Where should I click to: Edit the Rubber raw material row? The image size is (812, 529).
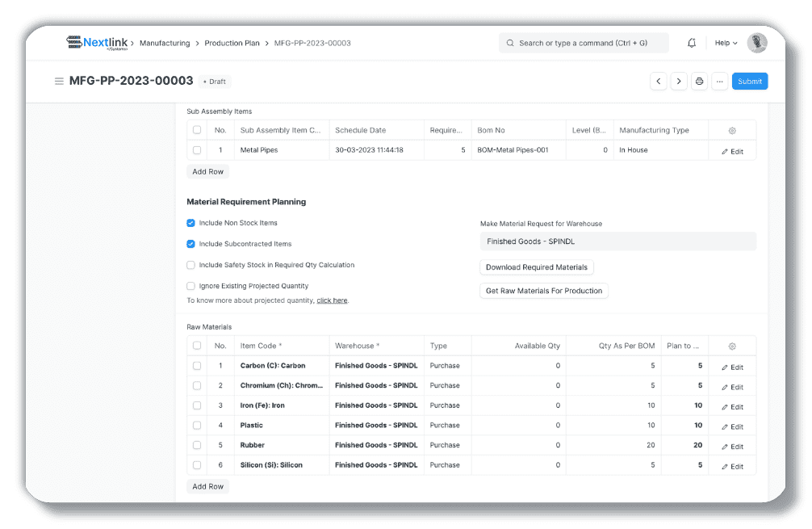[x=732, y=446]
